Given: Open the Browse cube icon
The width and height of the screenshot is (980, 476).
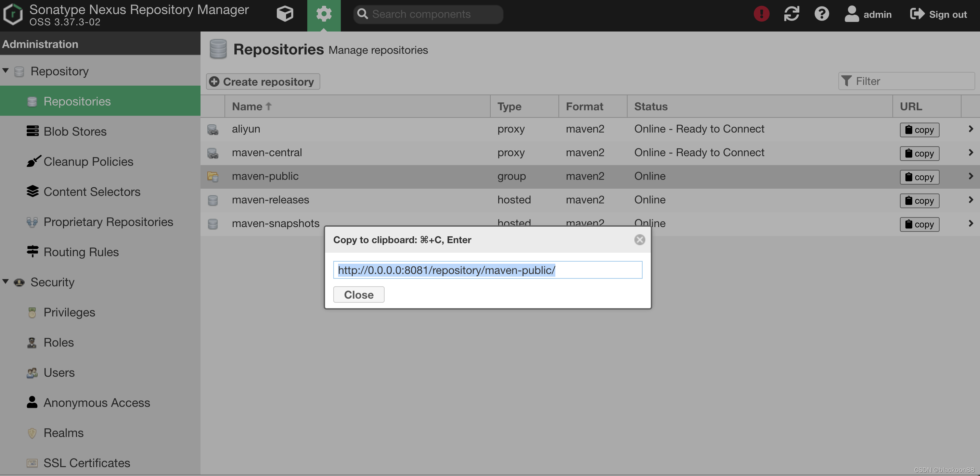Looking at the screenshot, I should coord(285,14).
